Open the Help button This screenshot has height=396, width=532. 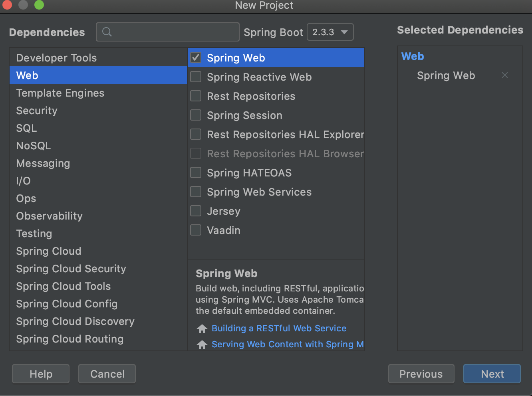pyautogui.click(x=41, y=374)
